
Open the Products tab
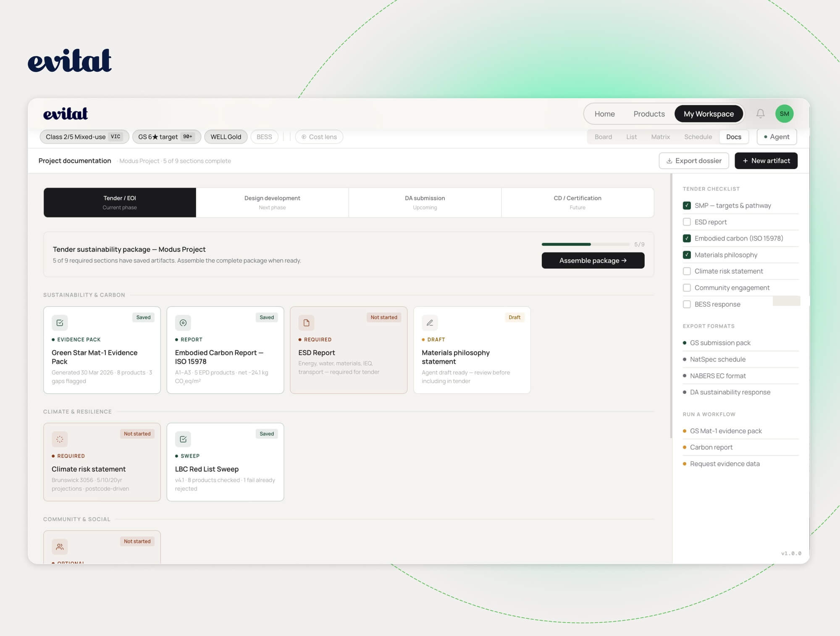649,114
